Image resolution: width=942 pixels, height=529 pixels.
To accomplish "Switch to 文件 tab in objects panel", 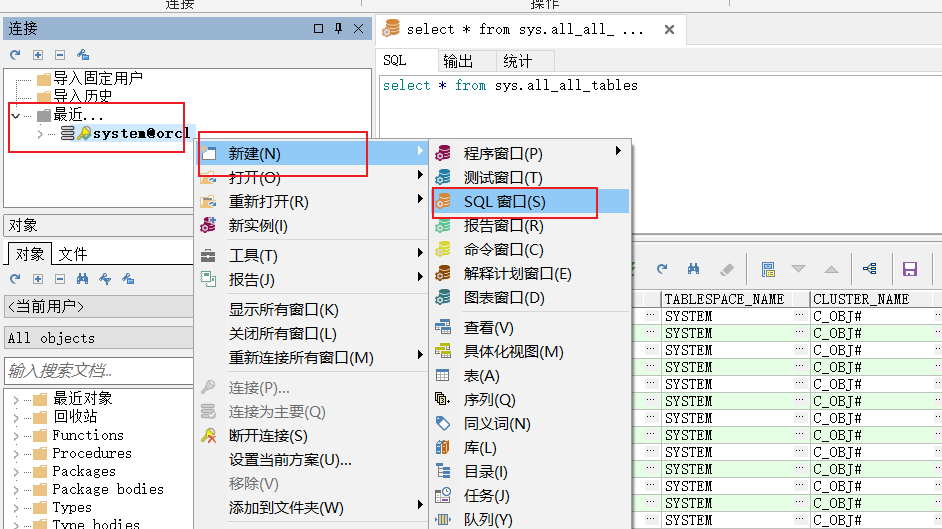I will (73, 254).
